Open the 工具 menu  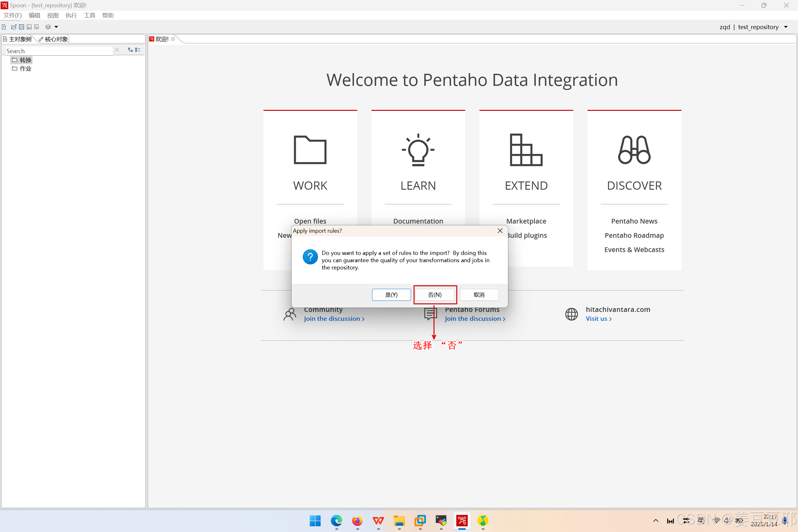tap(90, 15)
